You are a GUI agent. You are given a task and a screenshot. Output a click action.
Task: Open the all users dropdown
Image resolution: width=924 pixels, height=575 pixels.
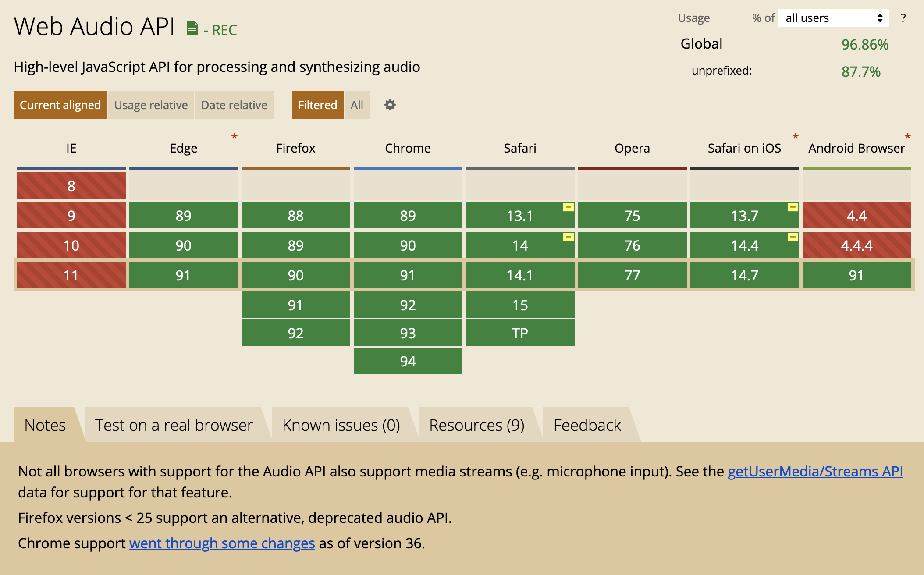pos(833,18)
